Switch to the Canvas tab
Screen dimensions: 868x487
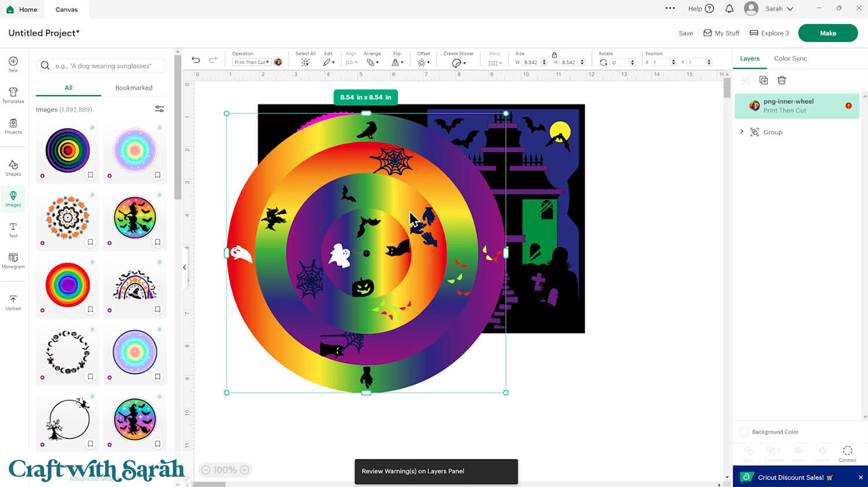click(67, 9)
